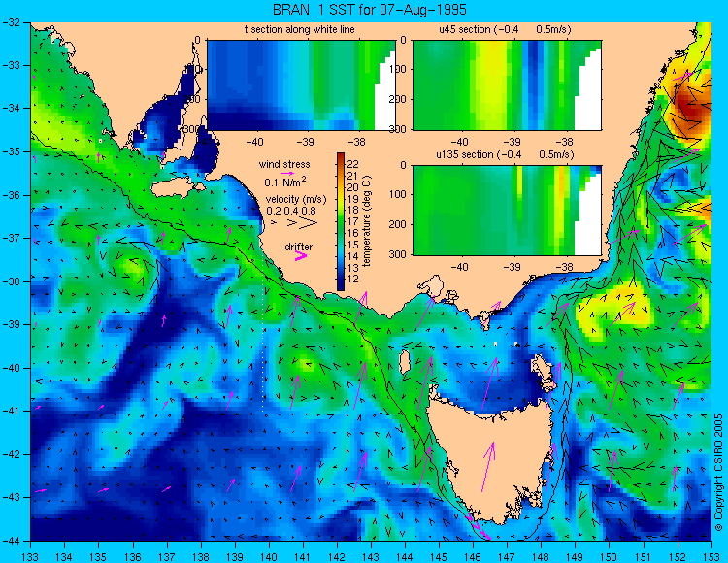The width and height of the screenshot is (728, 563).
Task: Click the '14' tick on the colorbar
Action: pos(353,256)
